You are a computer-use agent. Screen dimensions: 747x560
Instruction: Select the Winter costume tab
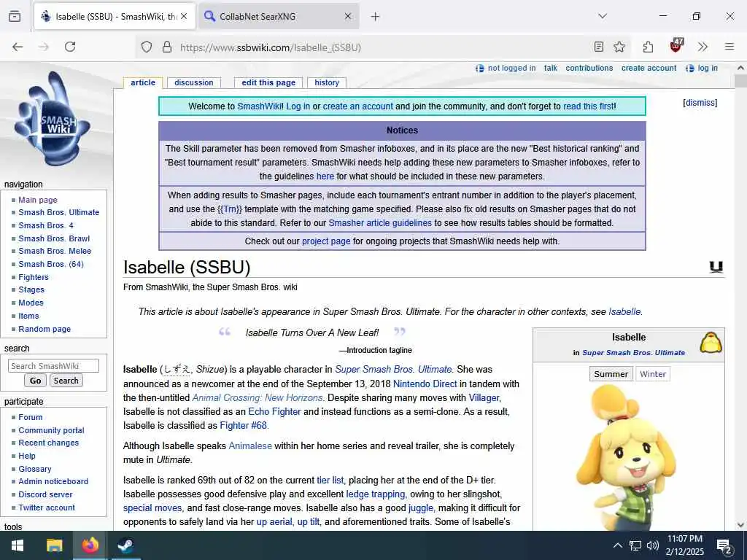(653, 374)
